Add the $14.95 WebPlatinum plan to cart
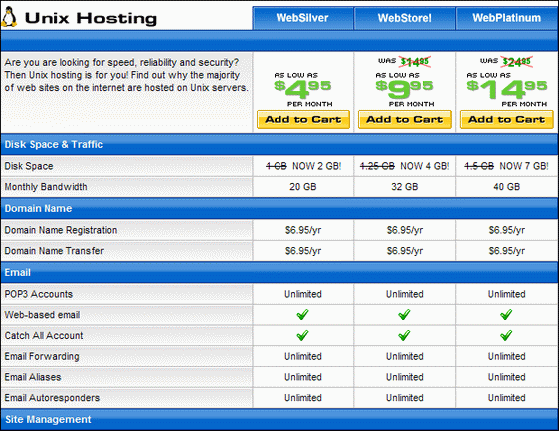Viewport: 559px width, 431px height. tap(507, 119)
